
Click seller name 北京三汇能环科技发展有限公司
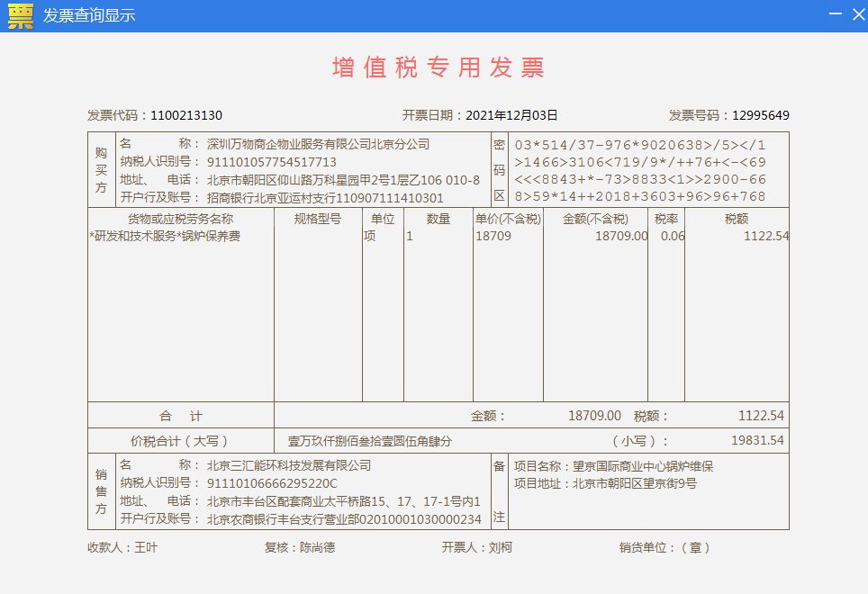(x=289, y=465)
